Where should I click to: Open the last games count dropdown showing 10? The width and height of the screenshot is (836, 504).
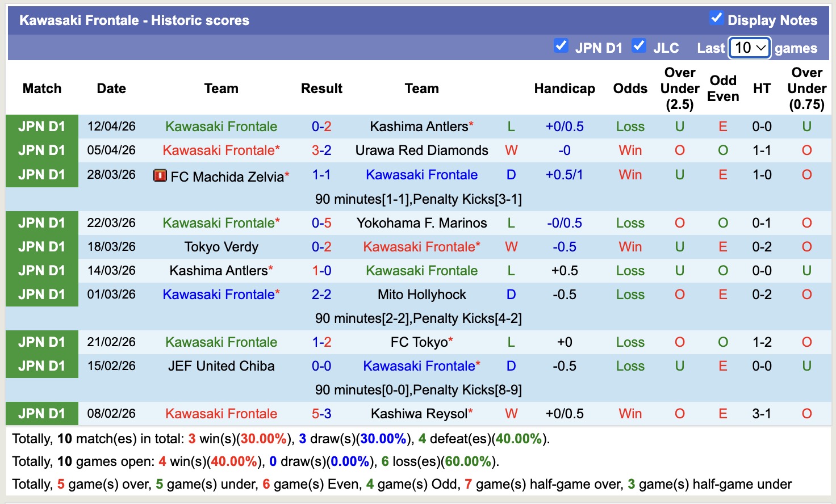click(749, 48)
